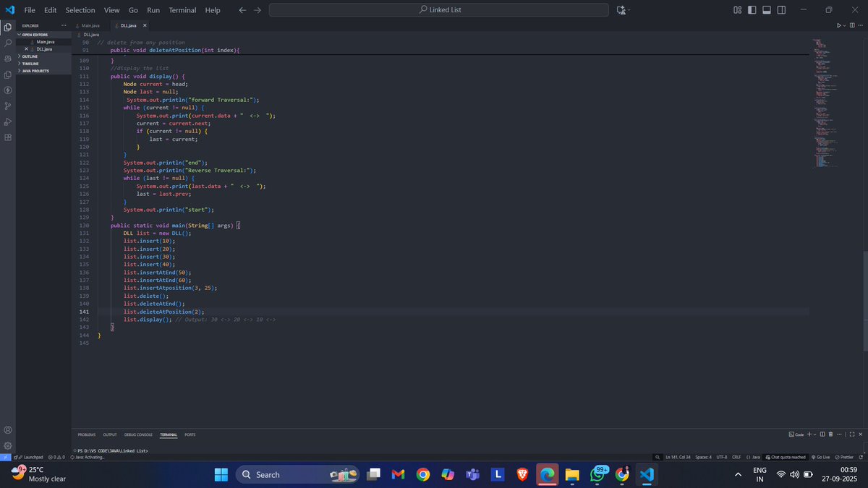
Task: Click Prettier in status bar
Action: click(x=845, y=457)
